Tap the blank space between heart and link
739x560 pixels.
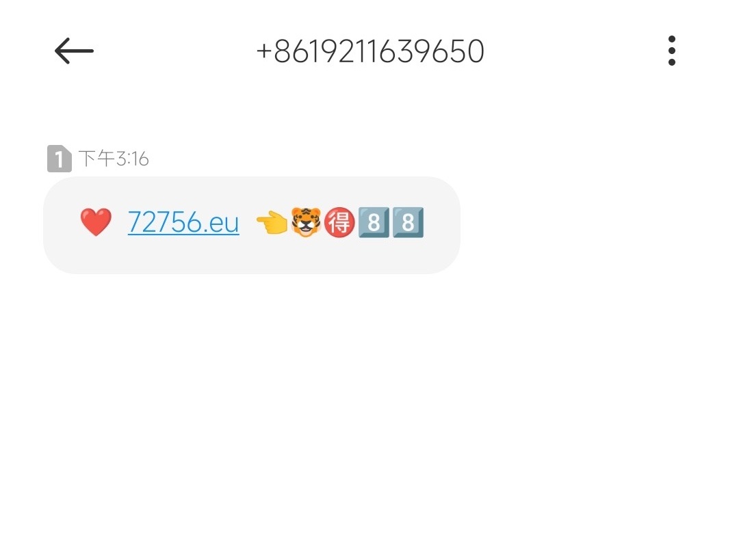point(120,222)
